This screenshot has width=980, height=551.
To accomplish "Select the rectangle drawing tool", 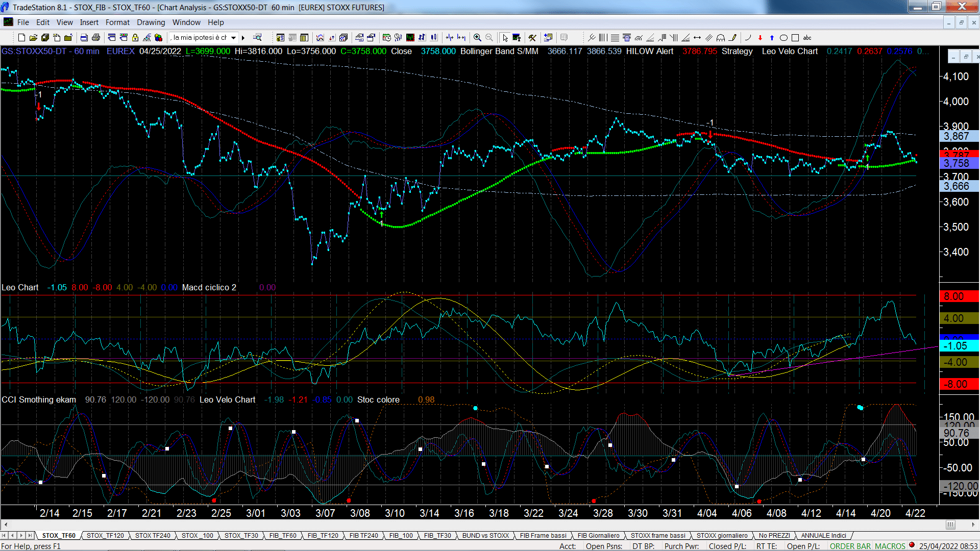I will tap(795, 37).
